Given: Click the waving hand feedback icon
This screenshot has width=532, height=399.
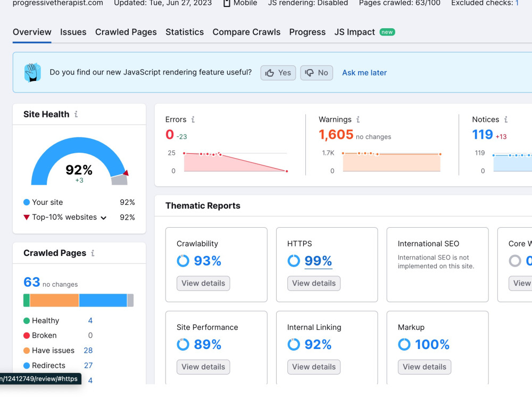Looking at the screenshot, I should pyautogui.click(x=32, y=72).
